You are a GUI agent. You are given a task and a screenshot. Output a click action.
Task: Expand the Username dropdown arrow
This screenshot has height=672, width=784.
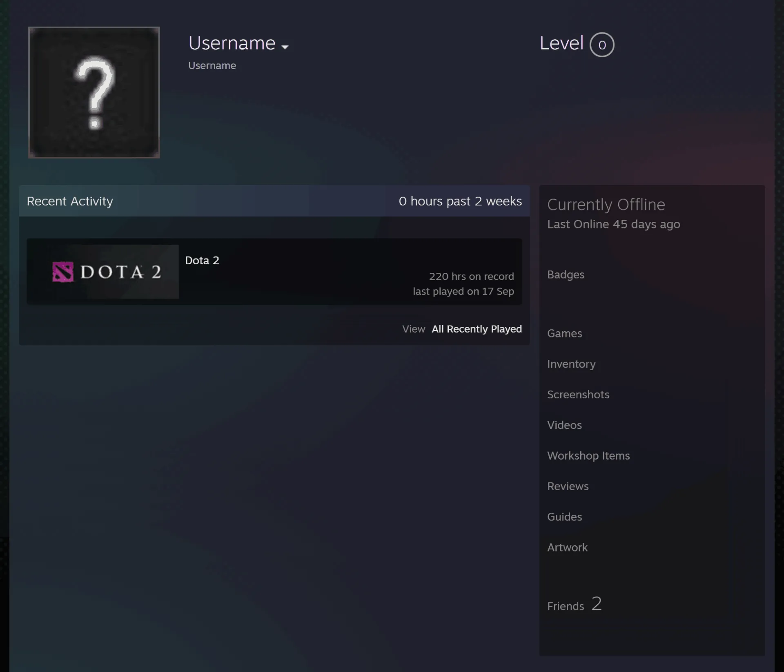(x=285, y=47)
